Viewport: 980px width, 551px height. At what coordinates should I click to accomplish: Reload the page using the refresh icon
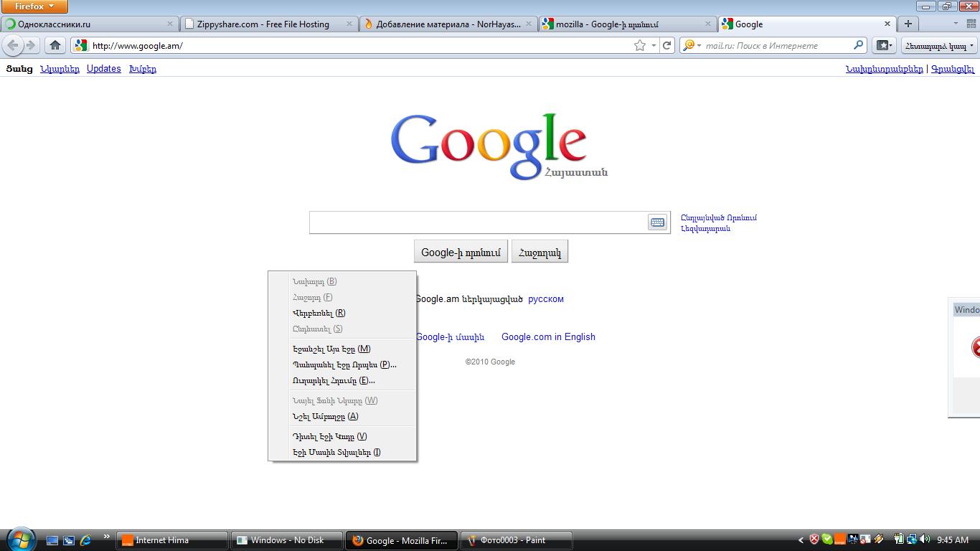666,45
